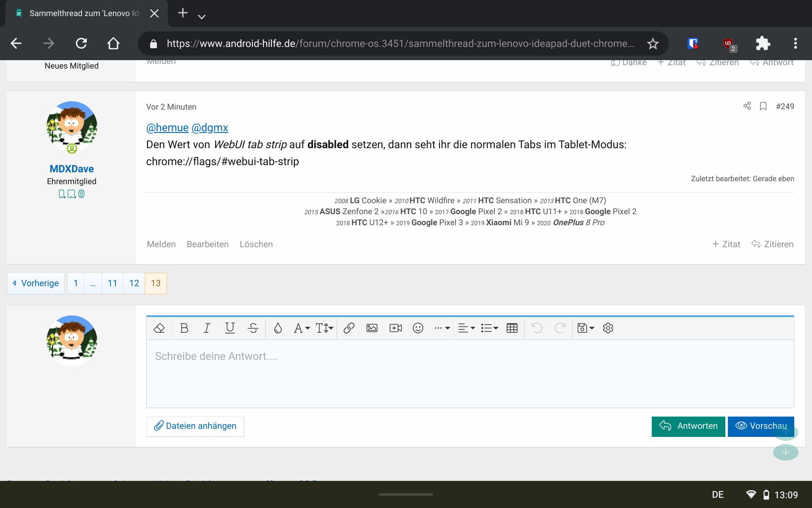Viewport: 812px width, 508px height.
Task: Open the text alignment dropdown
Action: pos(466,328)
